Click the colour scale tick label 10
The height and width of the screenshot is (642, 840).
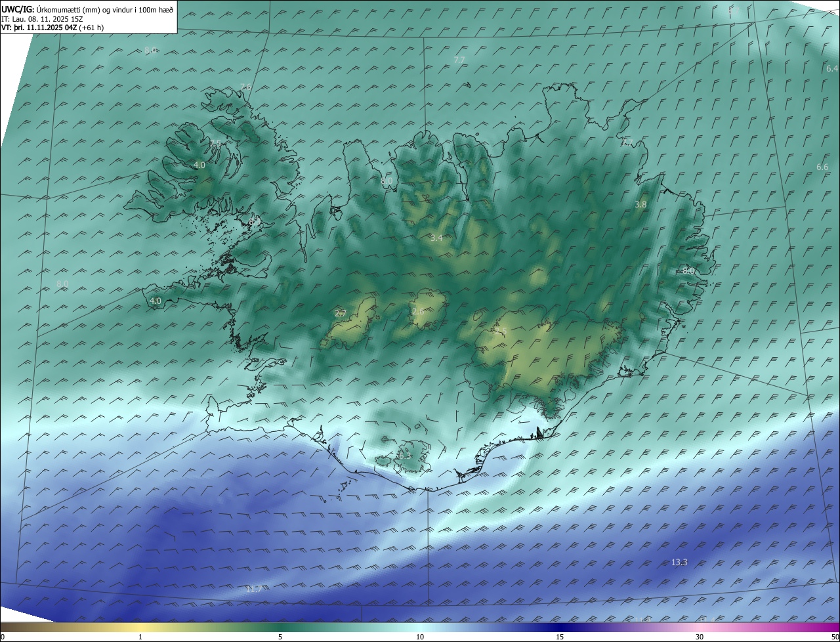click(420, 637)
